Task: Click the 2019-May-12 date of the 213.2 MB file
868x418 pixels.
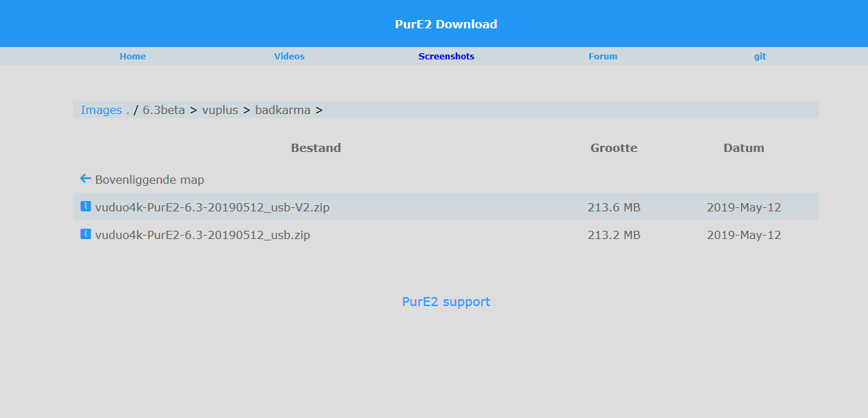Action: click(744, 235)
